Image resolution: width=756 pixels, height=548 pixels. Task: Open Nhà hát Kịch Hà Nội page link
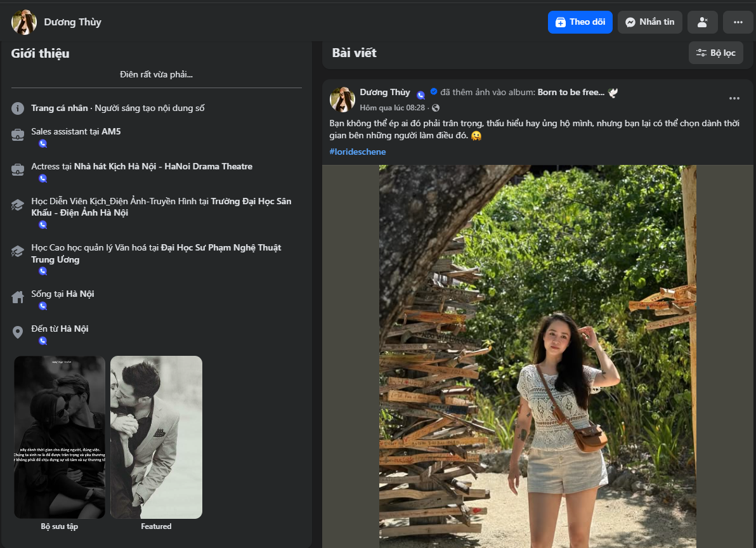(163, 167)
